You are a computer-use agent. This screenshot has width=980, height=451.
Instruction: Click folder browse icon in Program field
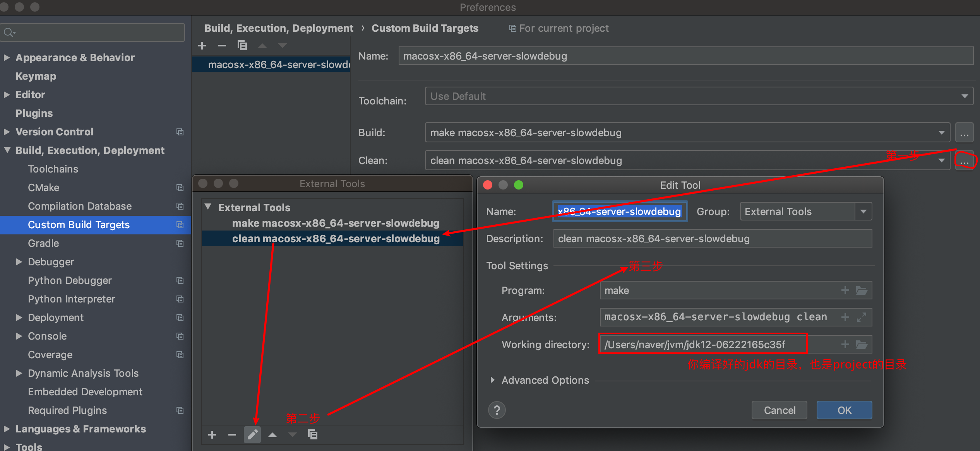[862, 290]
